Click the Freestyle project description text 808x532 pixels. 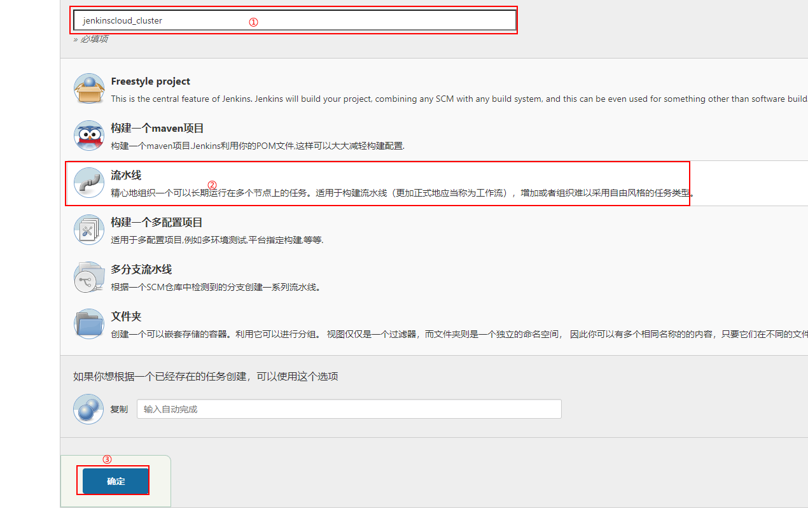[x=459, y=99]
